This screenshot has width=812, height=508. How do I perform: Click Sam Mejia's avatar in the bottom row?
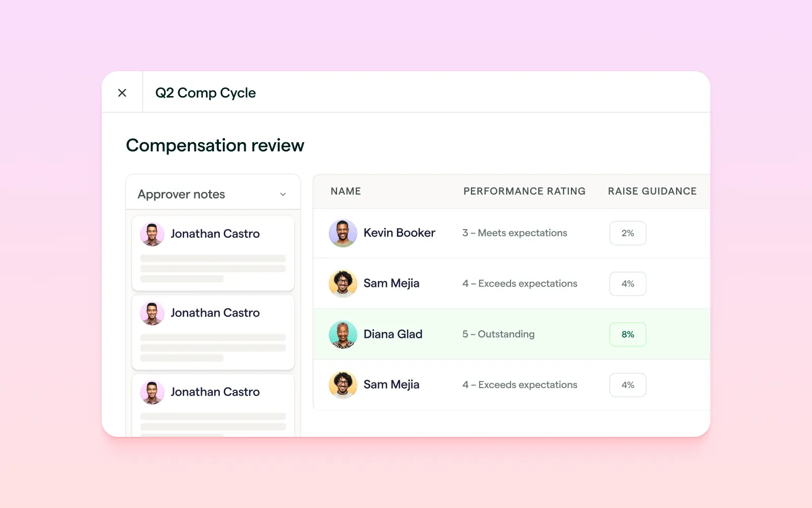coord(343,385)
